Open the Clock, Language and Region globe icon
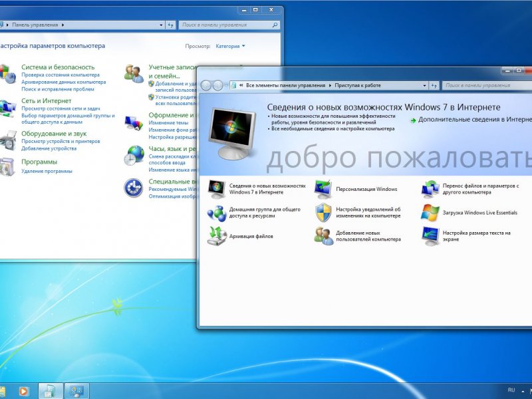Image resolution: width=532 pixels, height=399 pixels. click(134, 156)
